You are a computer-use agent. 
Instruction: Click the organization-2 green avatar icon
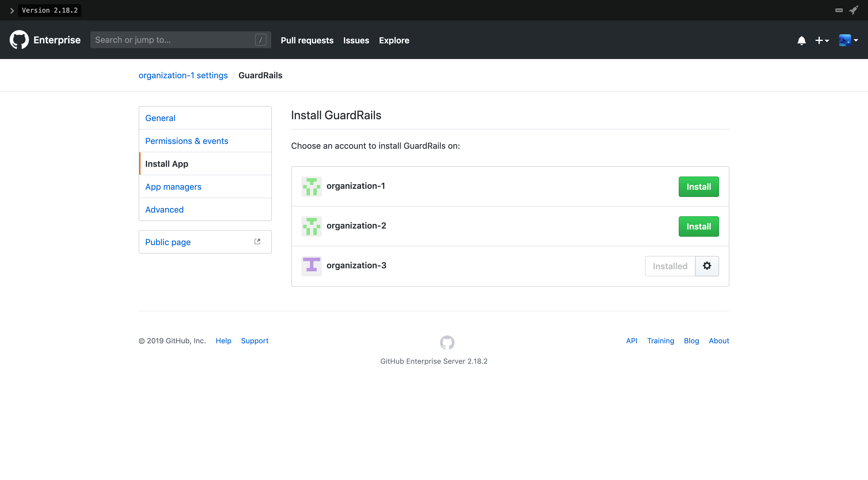tap(312, 225)
